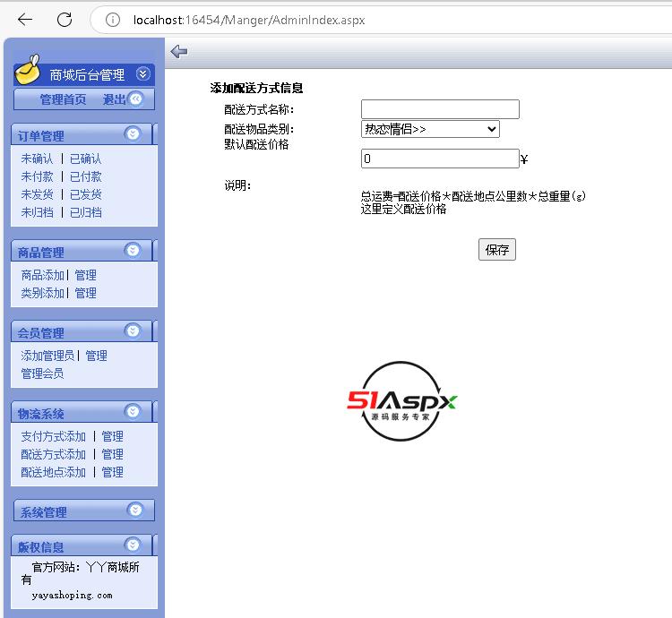This screenshot has height=618, width=672.
Task: Click the browser address bar URL
Action: 249,20
